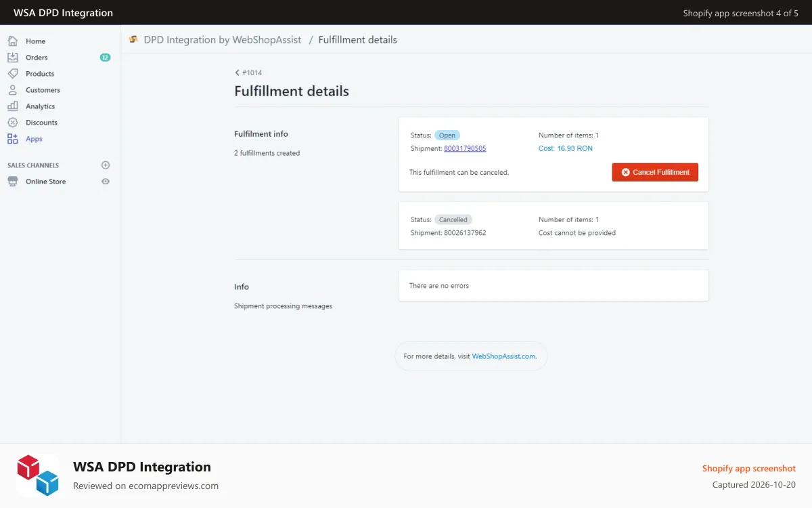The width and height of the screenshot is (812, 508).
Task: Return to order #1014 link
Action: (252, 72)
